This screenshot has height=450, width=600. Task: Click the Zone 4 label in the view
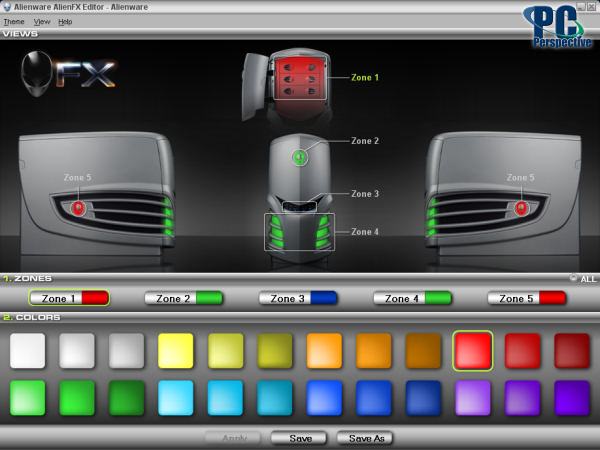[x=365, y=232]
